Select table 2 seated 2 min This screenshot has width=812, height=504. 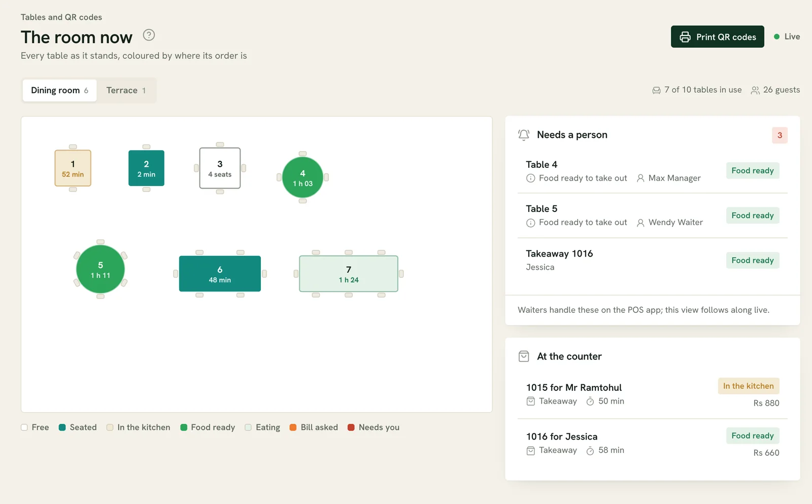(146, 168)
